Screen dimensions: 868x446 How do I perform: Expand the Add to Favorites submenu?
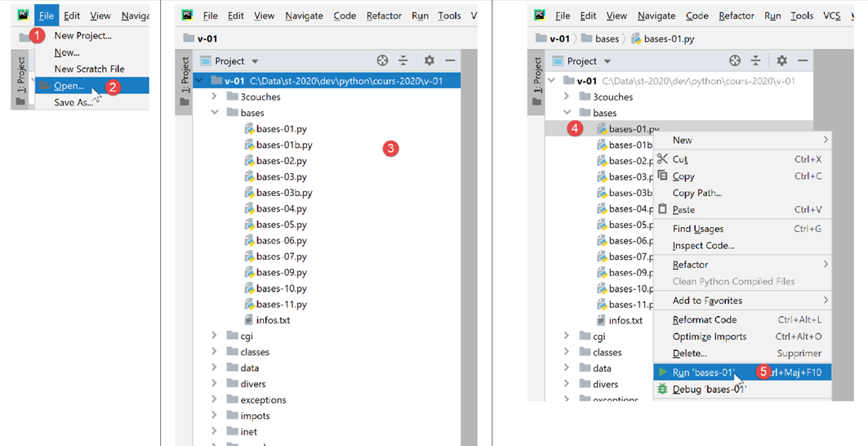[x=826, y=301]
